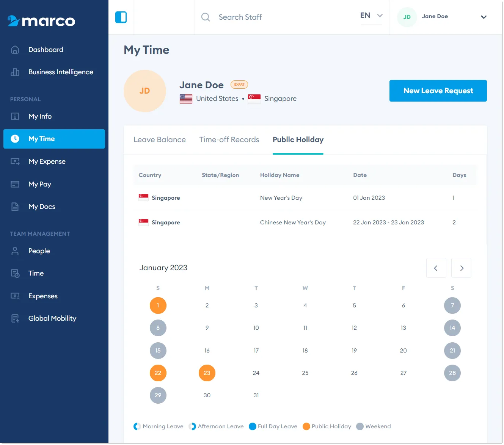Toggle the sidebar collapse button
This screenshot has height=445, width=504.
point(121,17)
